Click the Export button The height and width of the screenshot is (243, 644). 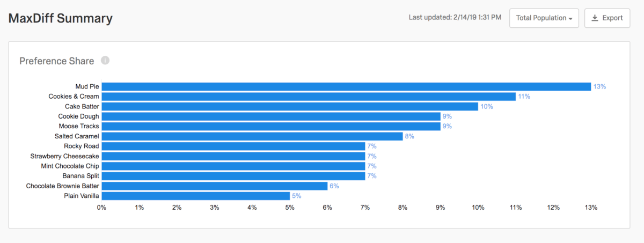click(x=607, y=18)
